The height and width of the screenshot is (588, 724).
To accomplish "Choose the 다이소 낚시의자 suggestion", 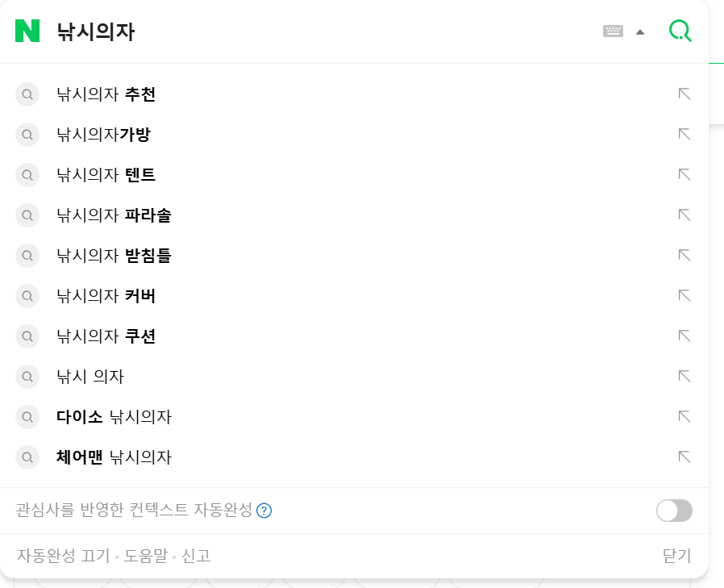I will click(114, 417).
